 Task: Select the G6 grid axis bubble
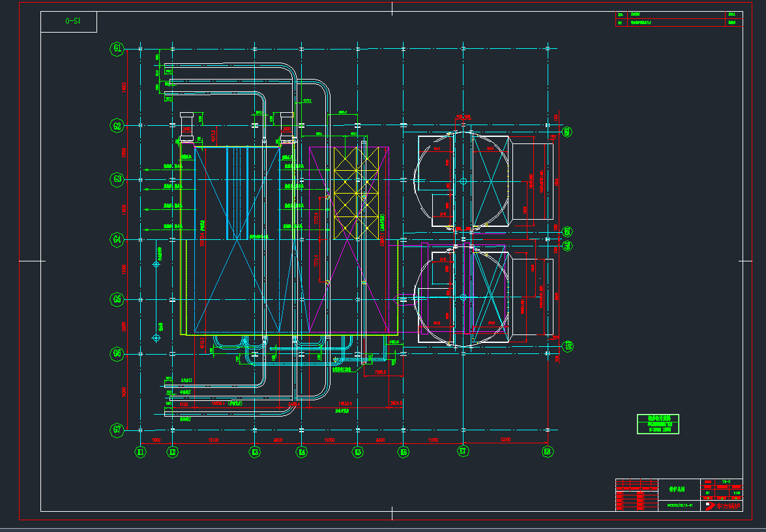coord(117,353)
